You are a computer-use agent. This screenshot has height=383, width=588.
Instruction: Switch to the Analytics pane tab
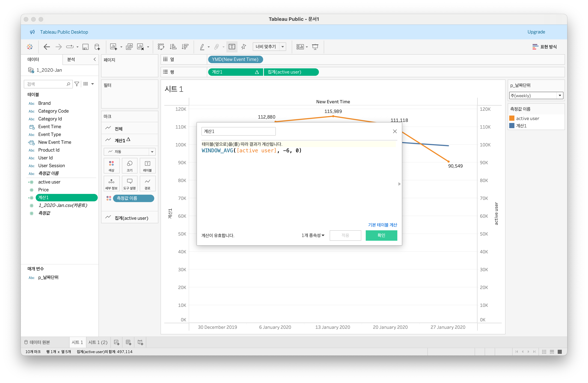[x=71, y=59]
